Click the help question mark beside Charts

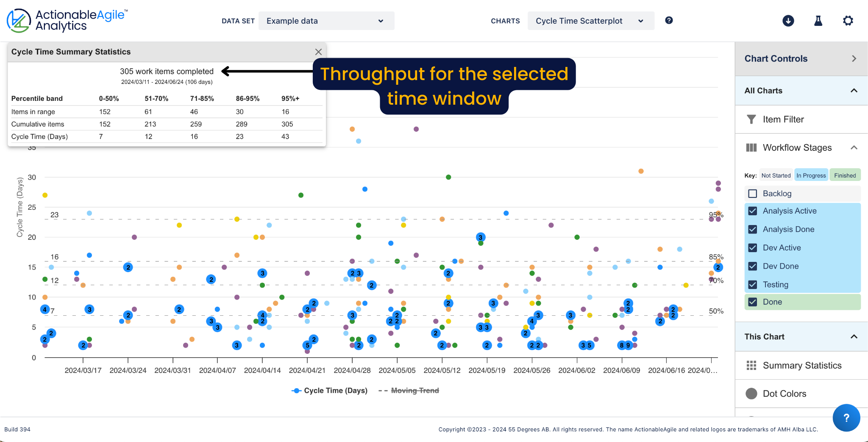668,20
